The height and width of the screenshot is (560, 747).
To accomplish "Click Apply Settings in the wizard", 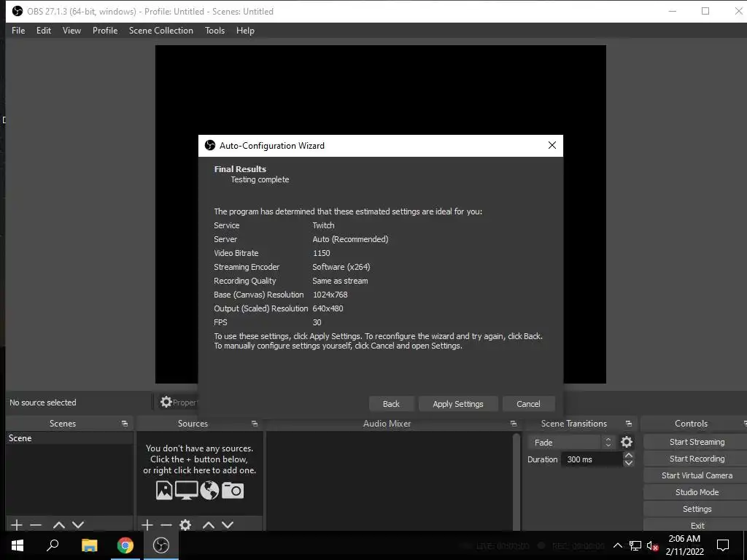I will [458, 404].
